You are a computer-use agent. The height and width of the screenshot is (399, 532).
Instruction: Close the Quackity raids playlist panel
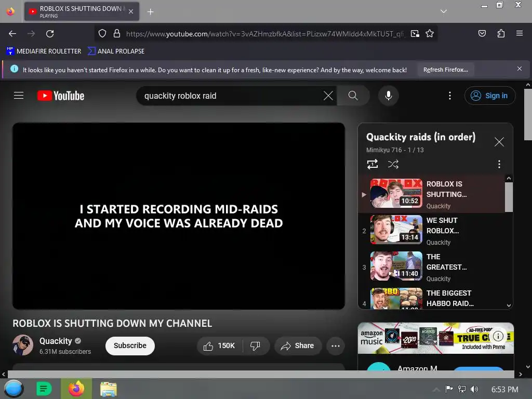coord(499,142)
